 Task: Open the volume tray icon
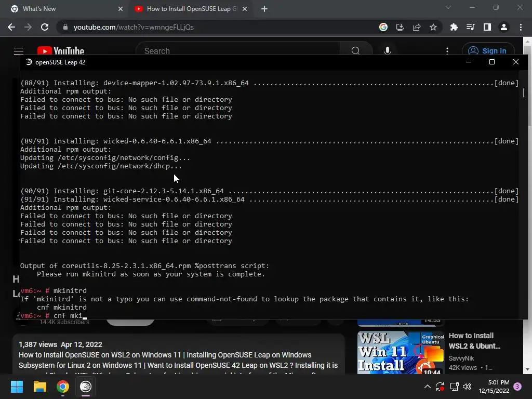click(467, 387)
